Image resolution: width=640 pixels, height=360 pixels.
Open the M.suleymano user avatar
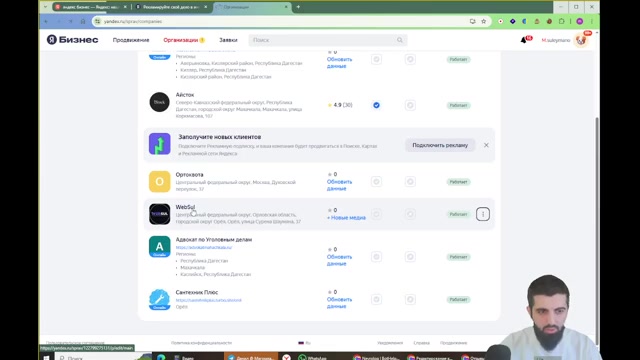tap(580, 40)
